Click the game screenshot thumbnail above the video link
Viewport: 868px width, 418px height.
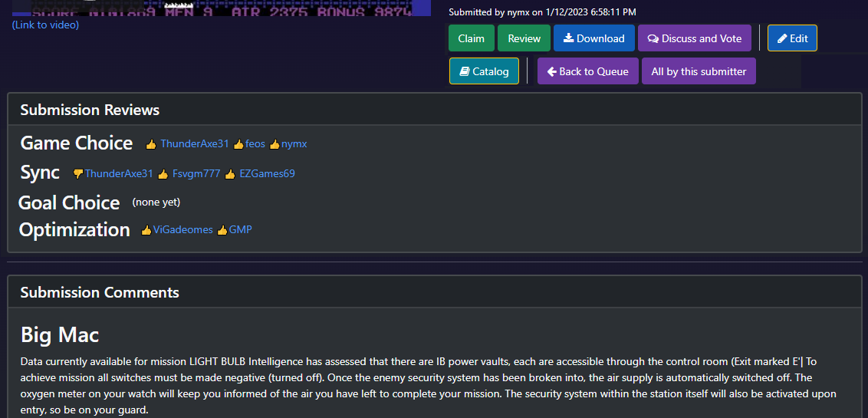(222, 8)
